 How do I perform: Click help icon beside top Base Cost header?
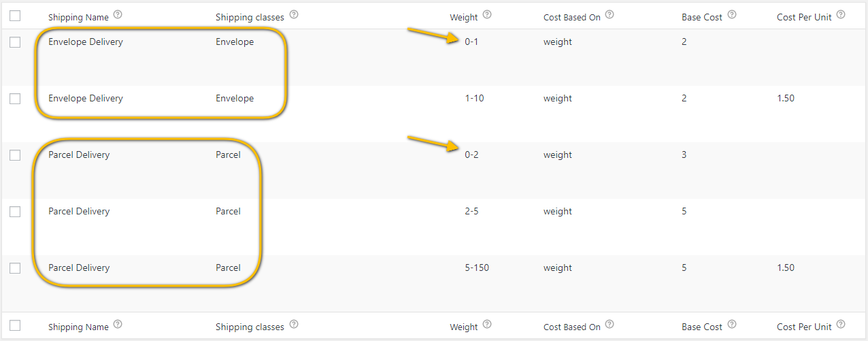pyautogui.click(x=732, y=15)
